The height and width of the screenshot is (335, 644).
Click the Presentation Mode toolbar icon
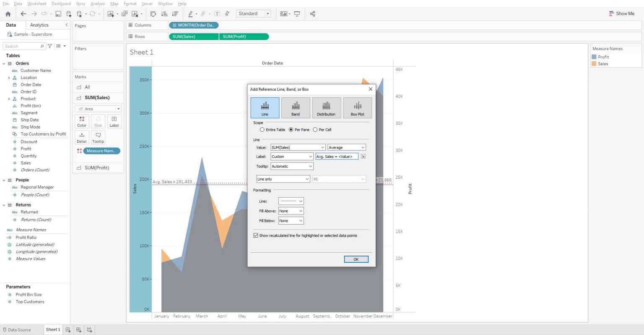coord(298,13)
